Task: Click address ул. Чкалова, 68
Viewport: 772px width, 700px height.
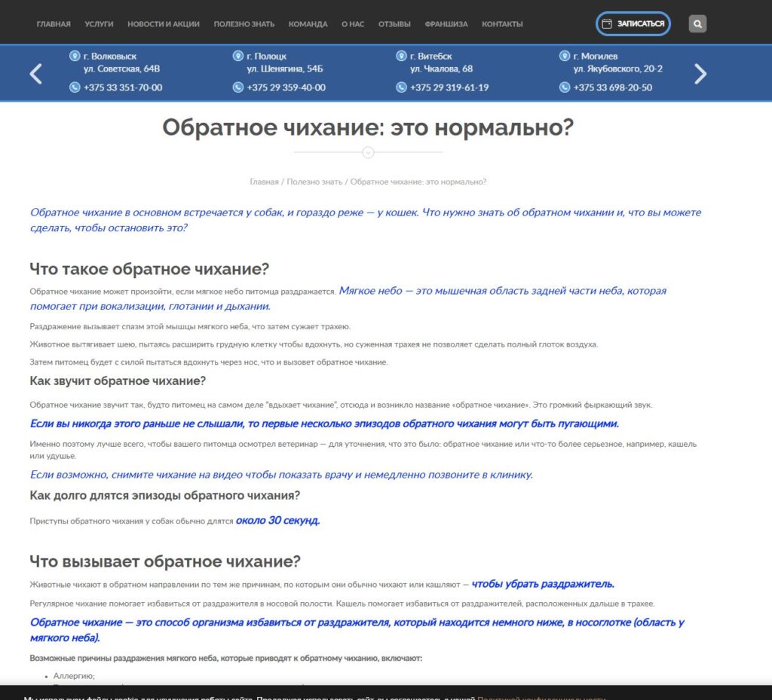Action: [x=441, y=69]
